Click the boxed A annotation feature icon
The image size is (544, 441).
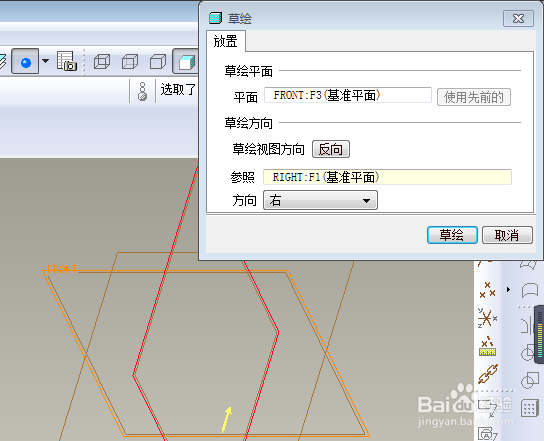pos(487,434)
